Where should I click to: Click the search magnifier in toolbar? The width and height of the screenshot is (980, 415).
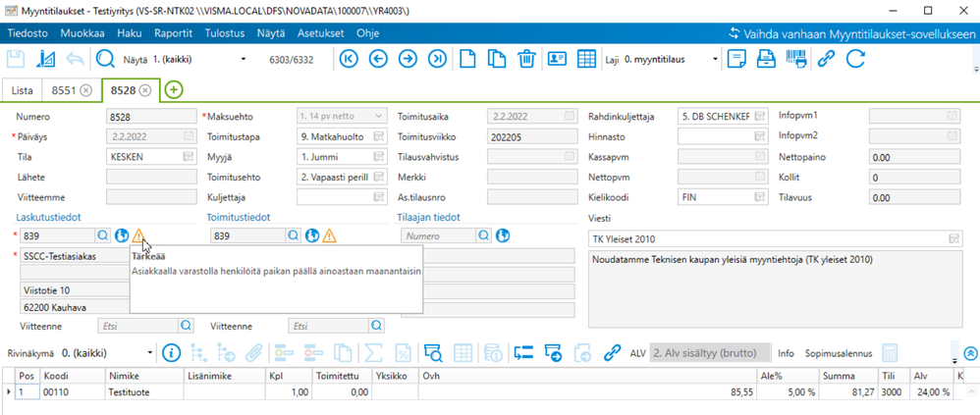(105, 59)
